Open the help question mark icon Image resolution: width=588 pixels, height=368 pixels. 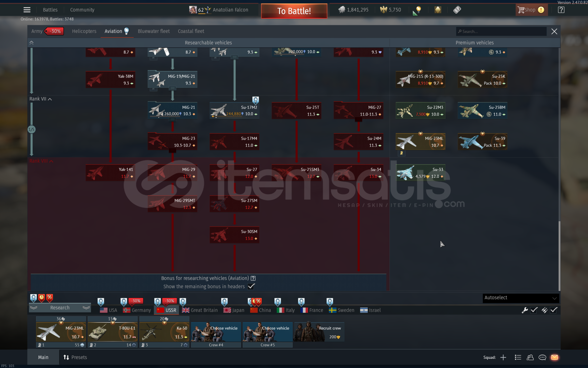pyautogui.click(x=561, y=10)
